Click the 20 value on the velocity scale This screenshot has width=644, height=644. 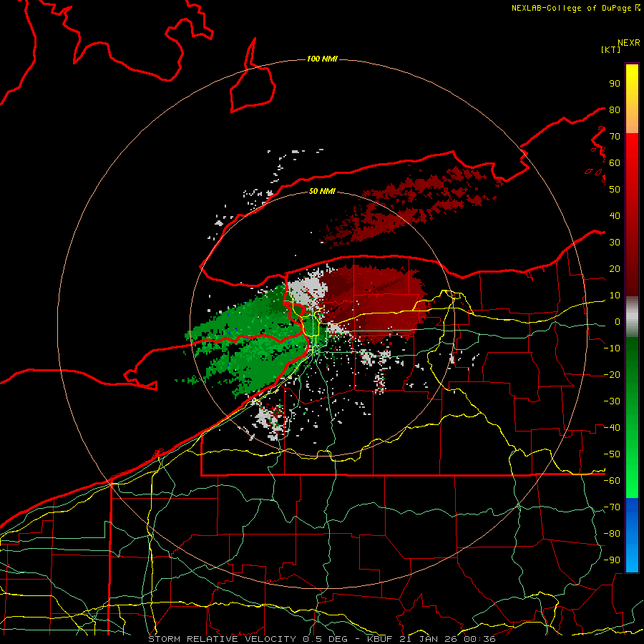click(615, 269)
